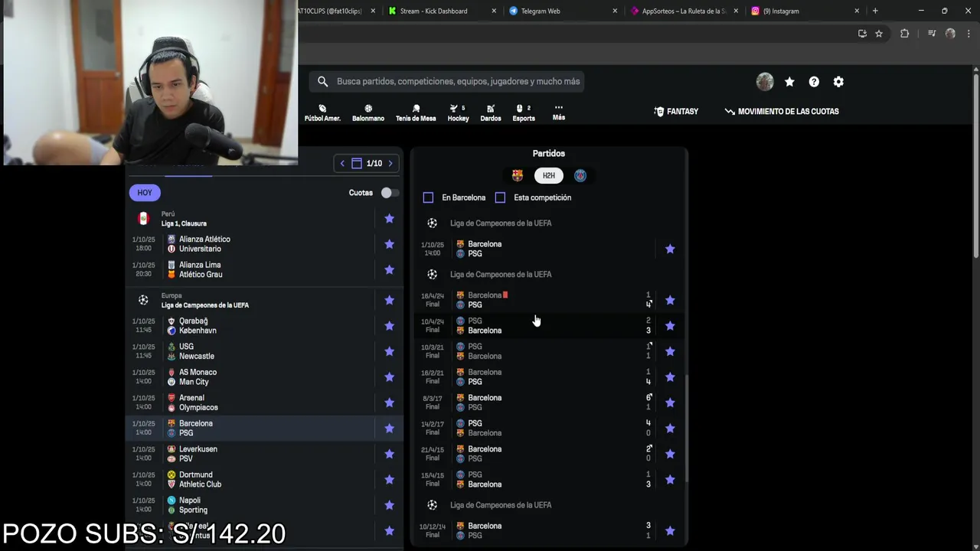Go to the previous day arrow
This screenshot has width=980, height=551.
click(342, 163)
